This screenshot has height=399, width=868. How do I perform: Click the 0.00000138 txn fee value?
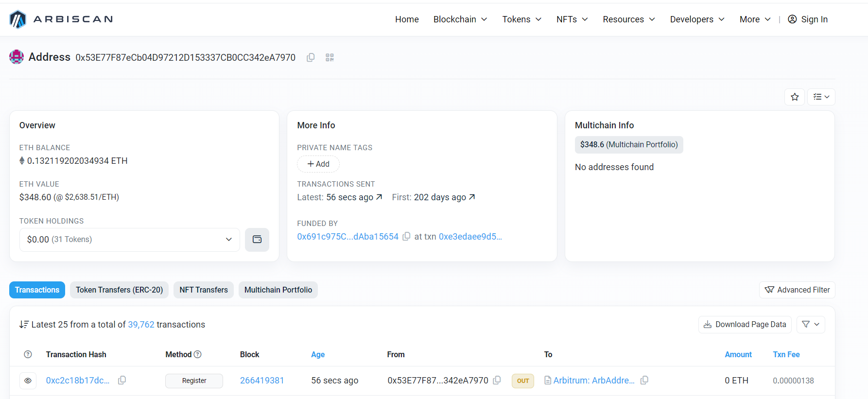[793, 381]
